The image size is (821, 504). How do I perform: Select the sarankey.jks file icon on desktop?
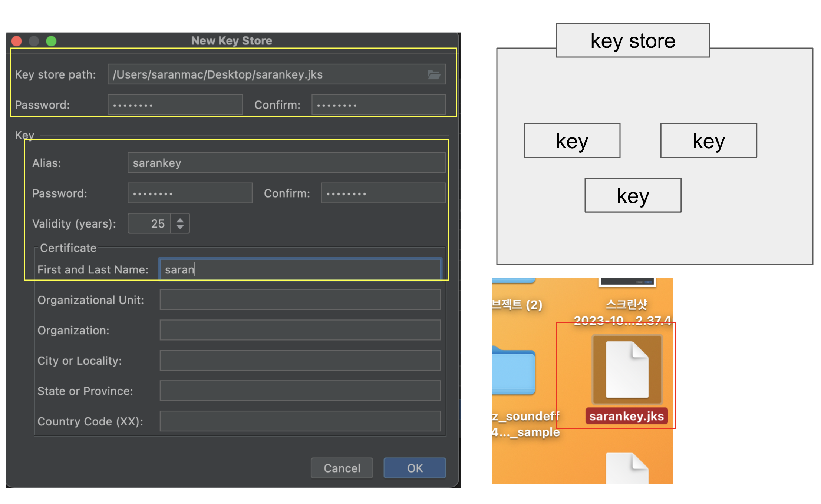(627, 369)
